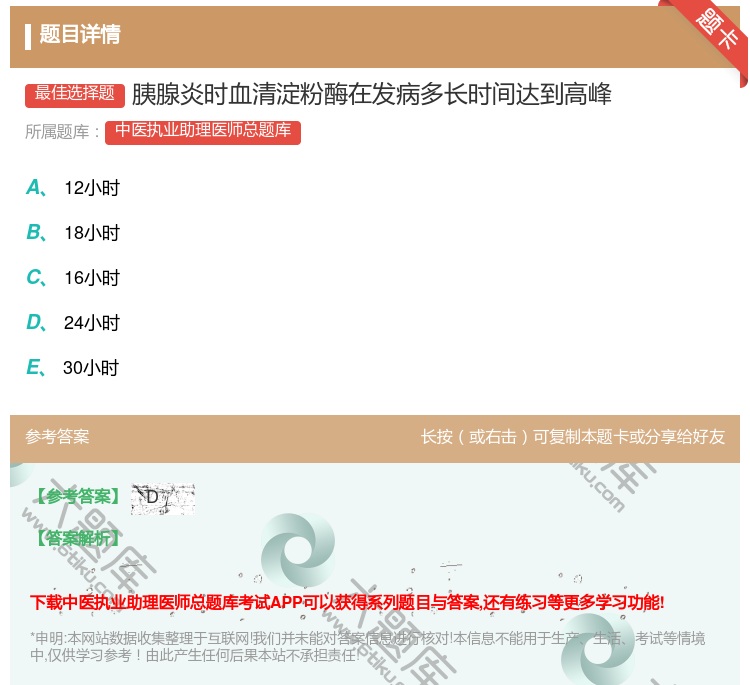Click the 题目详情 header title
The image size is (750, 685).
[80, 34]
